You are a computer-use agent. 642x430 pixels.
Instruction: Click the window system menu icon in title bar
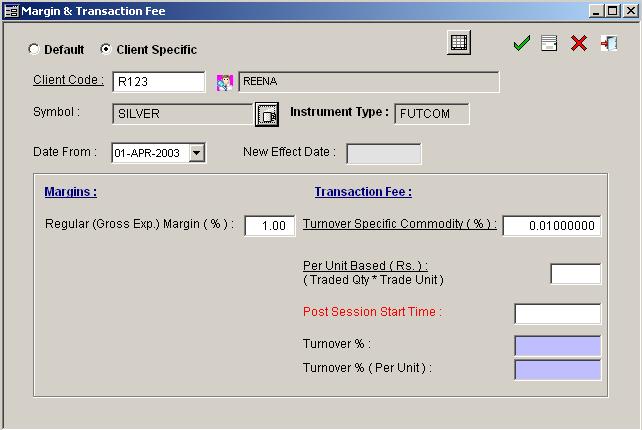[11, 11]
